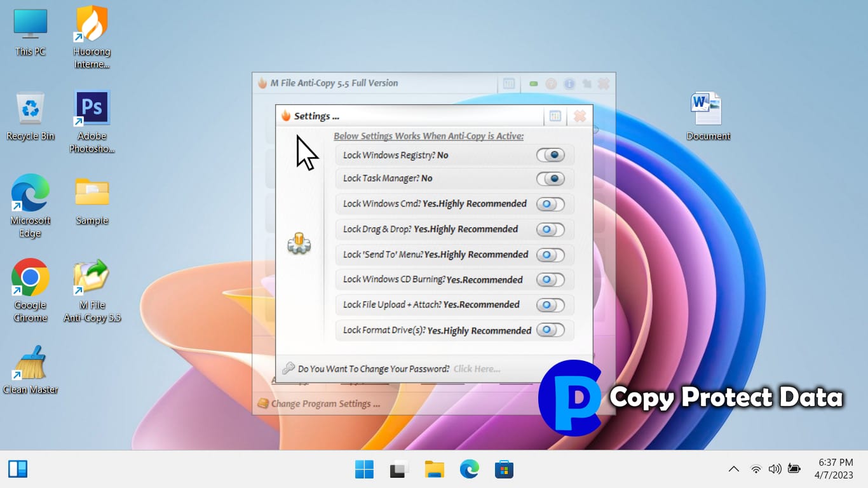The height and width of the screenshot is (488, 868).
Task: Click the key icon beside the password prompt
Action: pyautogui.click(x=288, y=368)
